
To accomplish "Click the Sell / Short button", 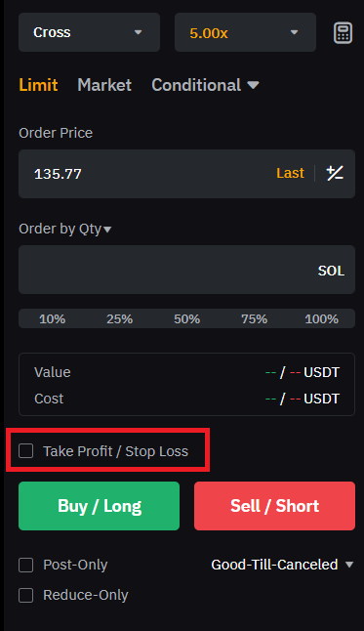I will coord(275,506).
